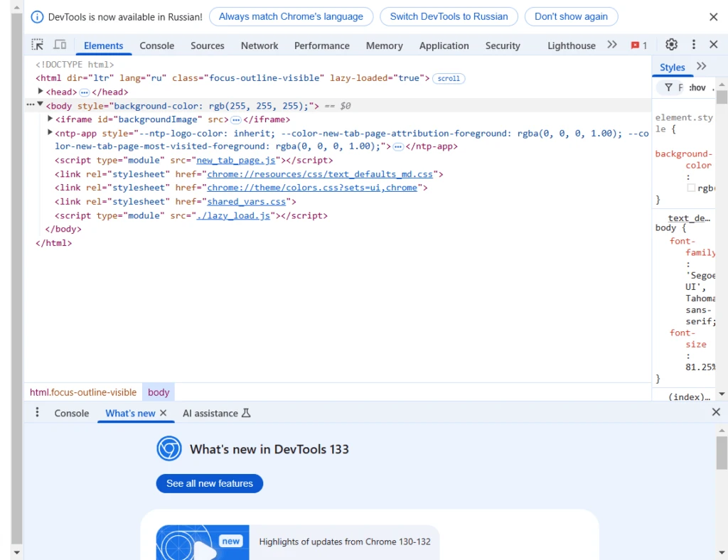Image resolution: width=728 pixels, height=560 pixels.
Task: Open the Lighthouse tab
Action: 572,45
